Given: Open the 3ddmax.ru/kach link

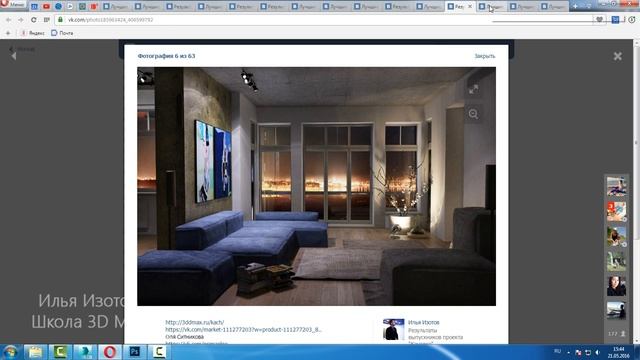Looking at the screenshot, I should click(x=195, y=322).
